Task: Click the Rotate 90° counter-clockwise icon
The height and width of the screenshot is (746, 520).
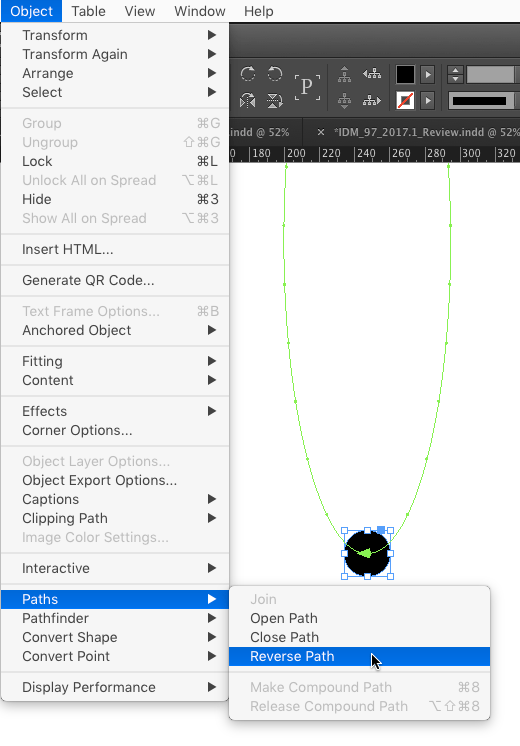Action: point(275,74)
